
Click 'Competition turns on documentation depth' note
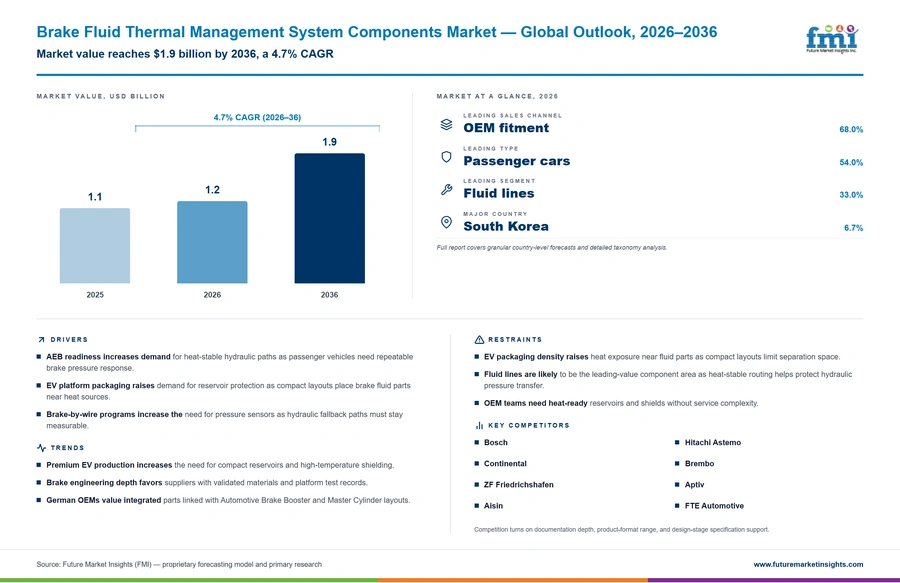(622, 530)
